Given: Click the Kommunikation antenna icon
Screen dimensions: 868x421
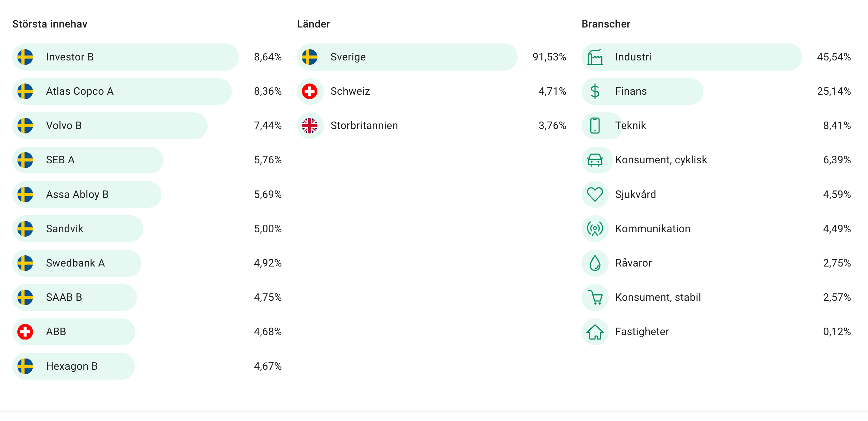Looking at the screenshot, I should point(595,229).
